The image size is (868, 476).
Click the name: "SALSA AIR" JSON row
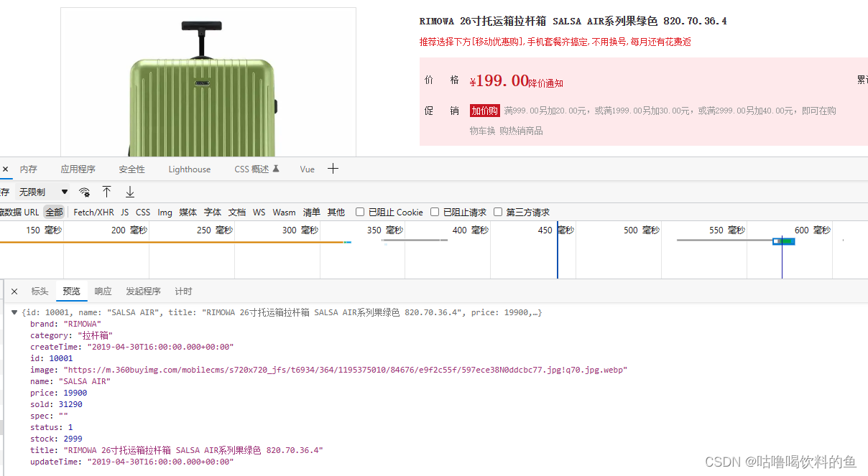pos(70,381)
